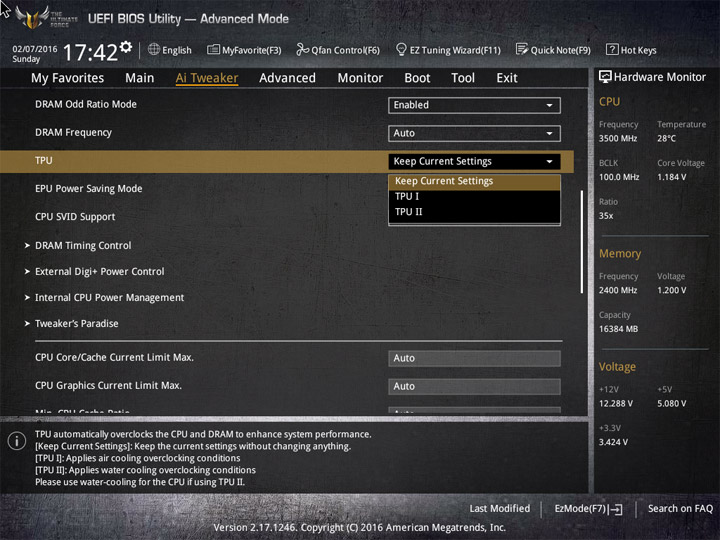Viewport: 720px width, 540px height.
Task: Switch to the Main tab
Action: pos(140,78)
